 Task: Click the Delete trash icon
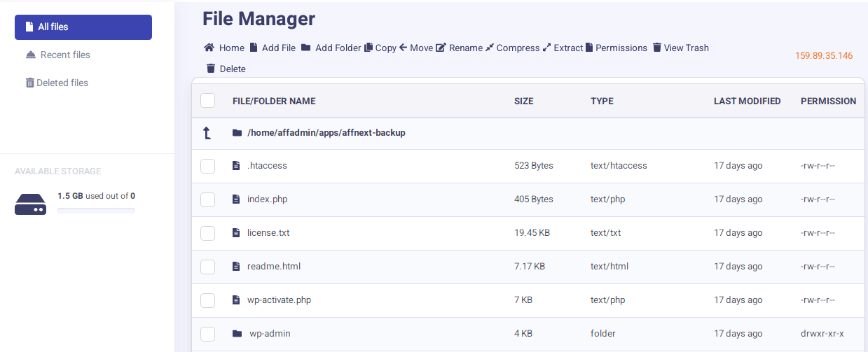[210, 69]
